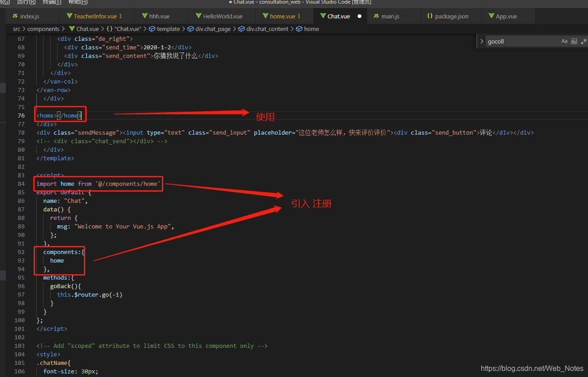588x377 pixels.
Task: Click the commented chat_send div line
Action: [102, 141]
